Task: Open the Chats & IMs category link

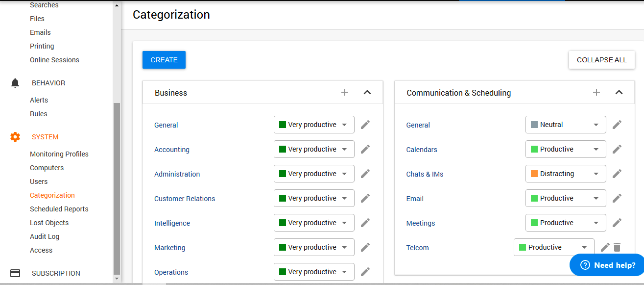Action: tap(425, 174)
